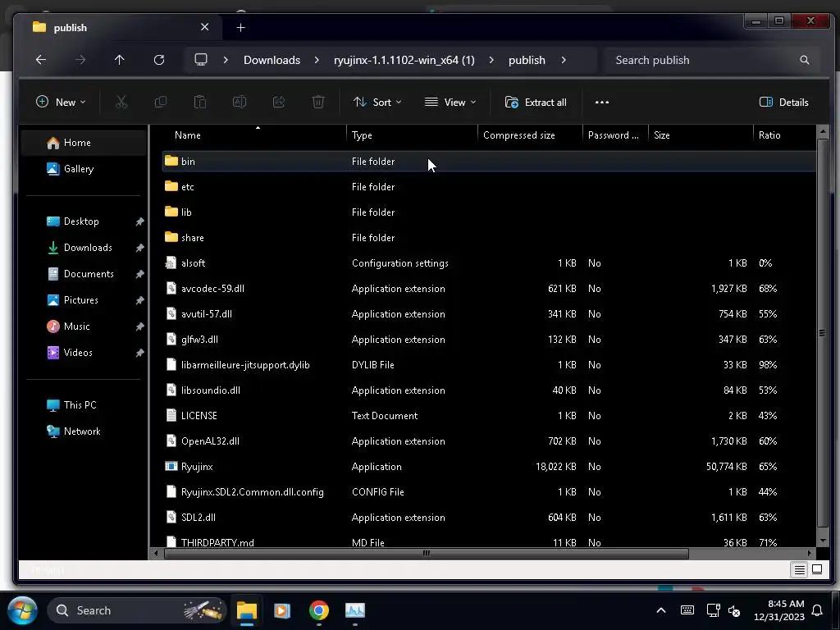Open the See more three-dots menu
Viewport: 840px width, 630px height.
[601, 103]
